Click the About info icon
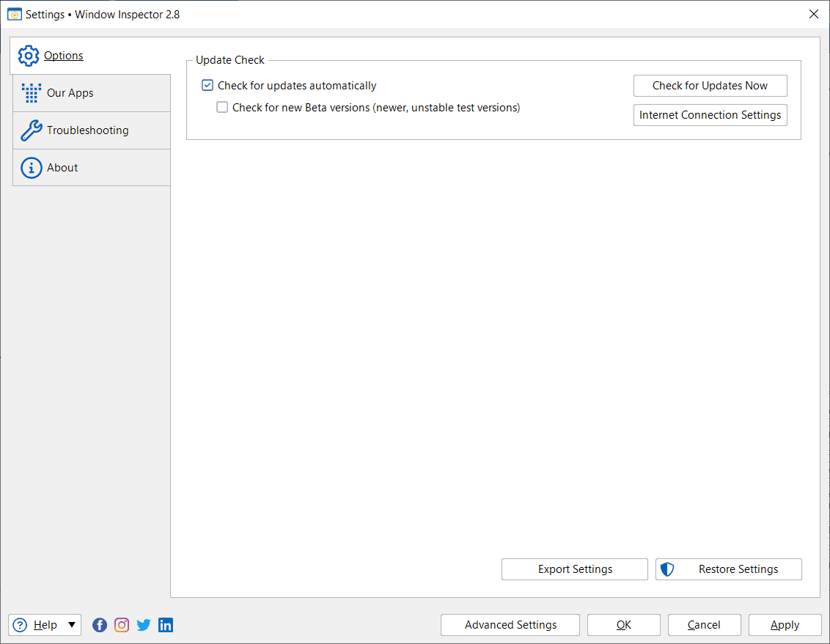 pos(32,168)
